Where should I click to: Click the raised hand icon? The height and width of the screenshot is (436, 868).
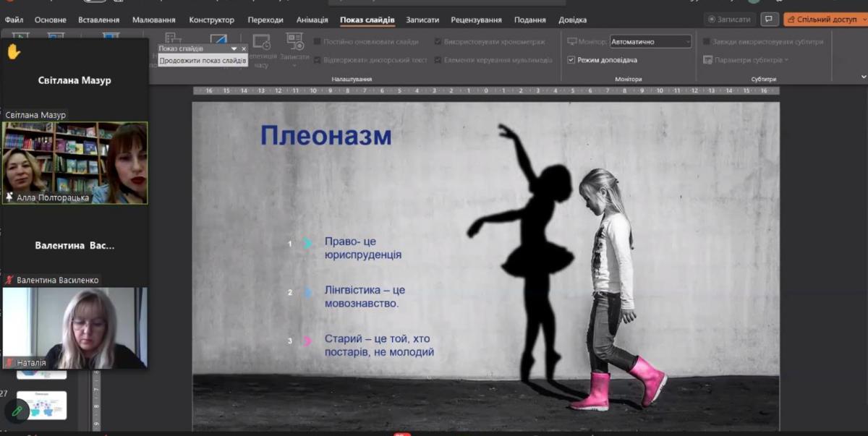tap(13, 51)
